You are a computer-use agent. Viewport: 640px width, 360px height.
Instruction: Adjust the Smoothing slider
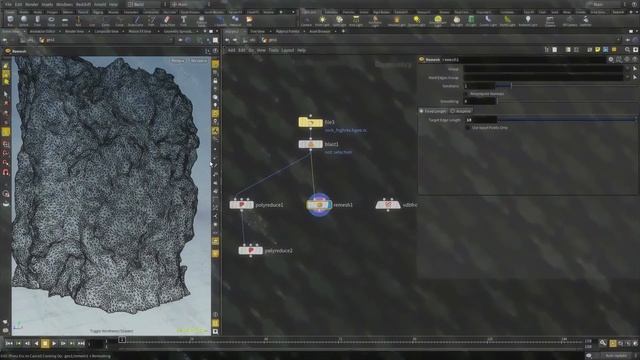pos(567,101)
